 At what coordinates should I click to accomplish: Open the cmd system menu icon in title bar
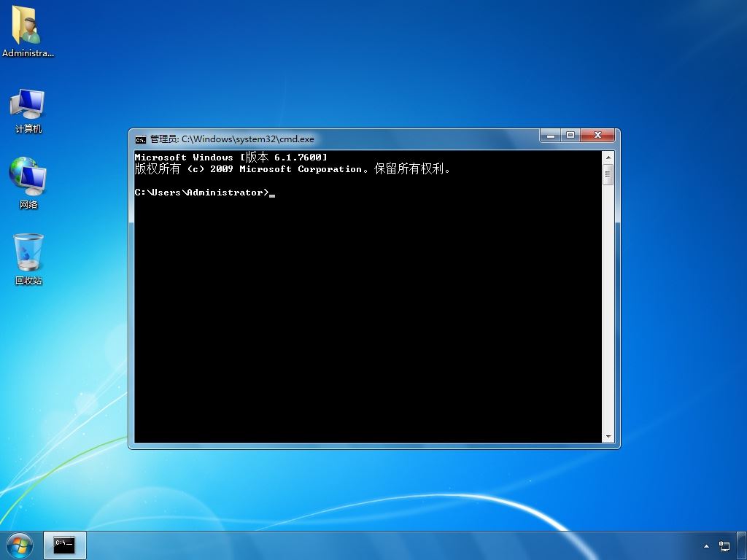point(141,139)
